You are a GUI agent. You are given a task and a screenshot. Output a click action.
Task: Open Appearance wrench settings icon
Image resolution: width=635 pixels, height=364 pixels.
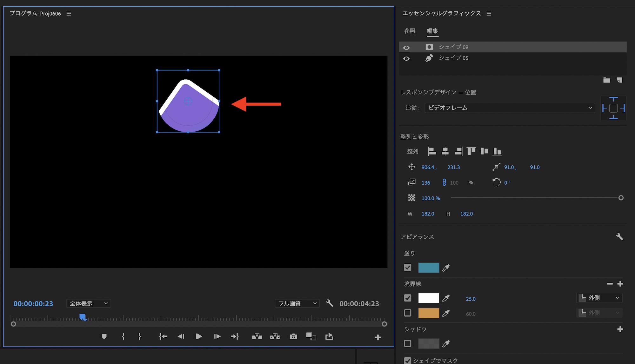point(619,236)
